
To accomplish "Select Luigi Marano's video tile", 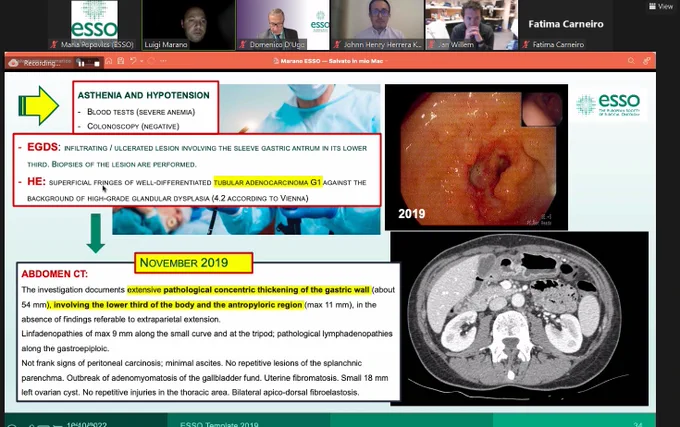I will pos(189,25).
